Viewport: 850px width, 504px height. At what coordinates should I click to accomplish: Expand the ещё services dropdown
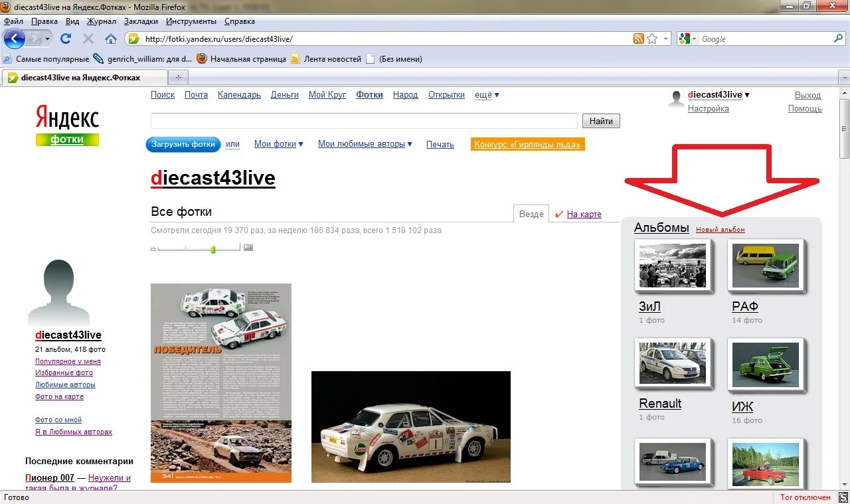point(487,95)
